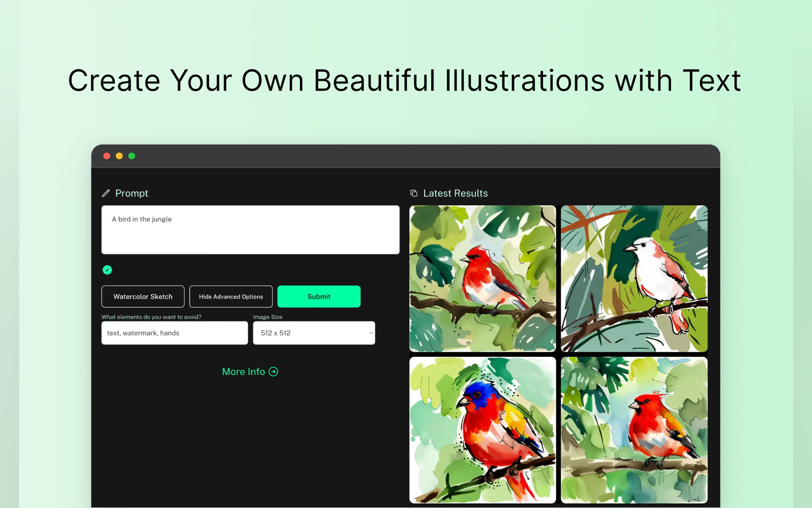
Task: Click the Latest Results heading
Action: (x=455, y=193)
